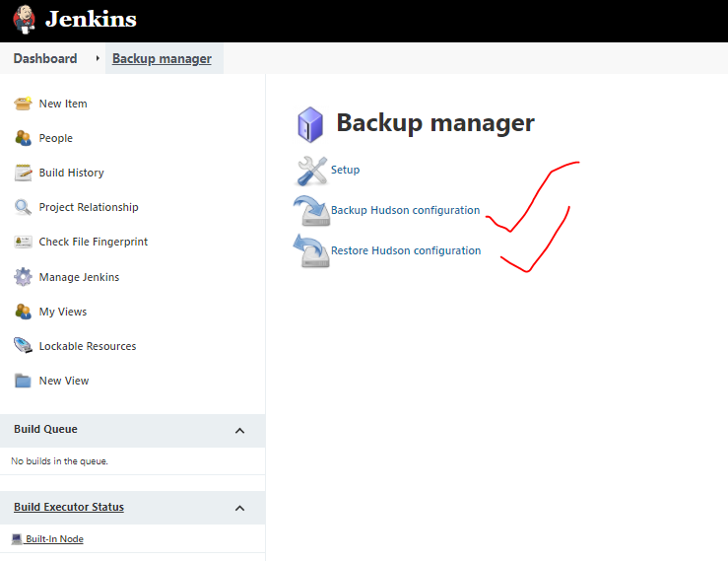Click the Jenkins butler logo icon
The width and height of the screenshot is (728, 561).
pyautogui.click(x=23, y=20)
